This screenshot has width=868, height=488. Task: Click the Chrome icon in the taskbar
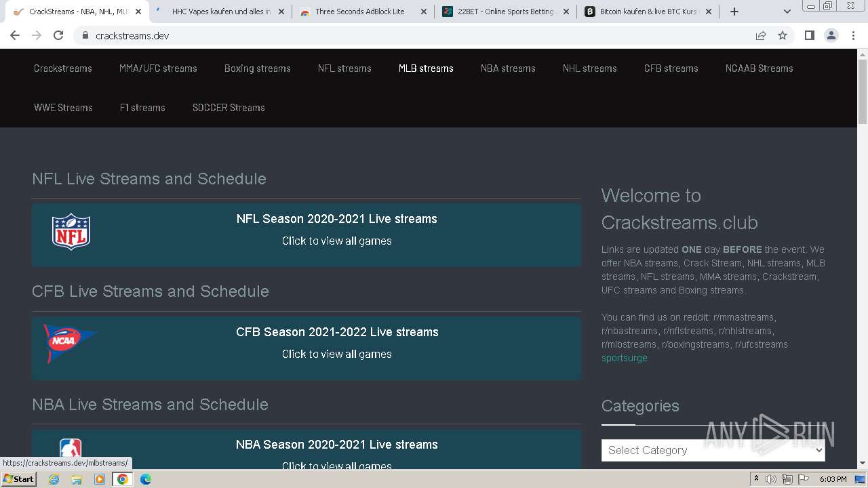tap(123, 479)
